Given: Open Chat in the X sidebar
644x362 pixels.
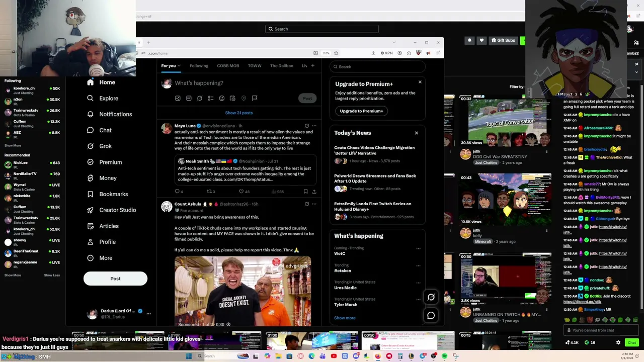Looking at the screenshot, I should 99,130.
